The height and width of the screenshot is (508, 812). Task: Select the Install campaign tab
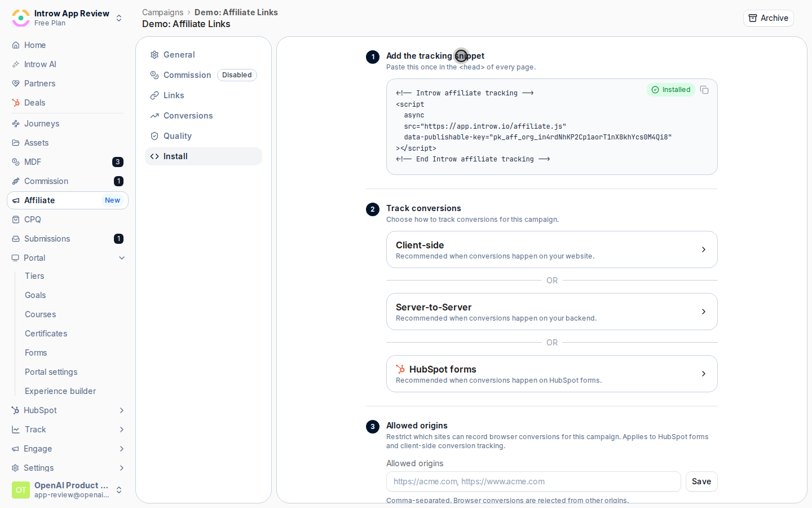[x=204, y=156]
